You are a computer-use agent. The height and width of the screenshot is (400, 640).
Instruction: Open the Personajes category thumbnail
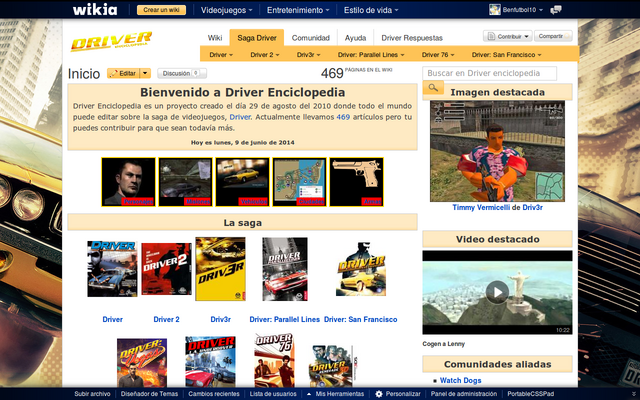(128, 182)
